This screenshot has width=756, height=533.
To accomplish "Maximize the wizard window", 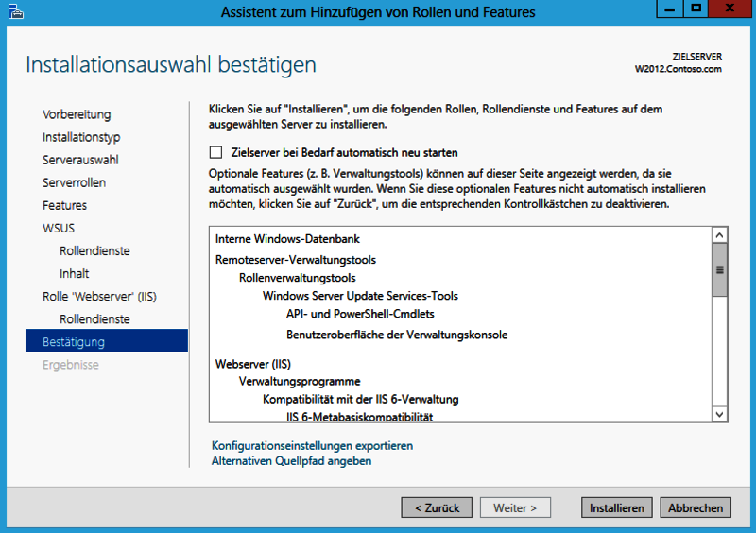I will (696, 9).
